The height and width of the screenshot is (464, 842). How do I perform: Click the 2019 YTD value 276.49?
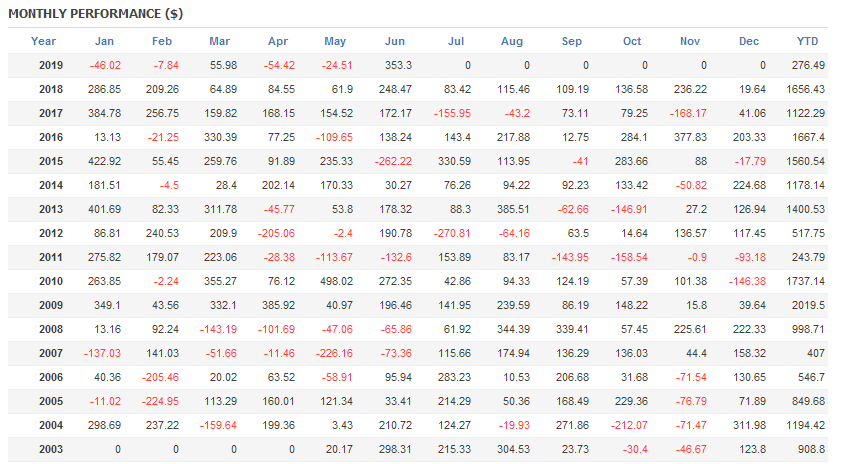coord(809,65)
